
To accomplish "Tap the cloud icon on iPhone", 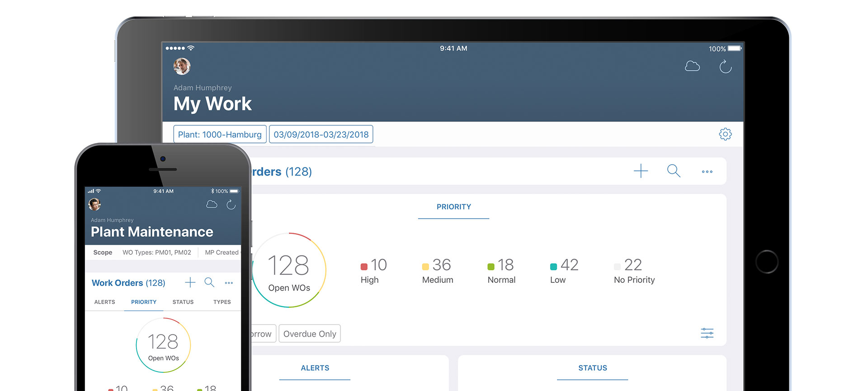I will pyautogui.click(x=212, y=205).
